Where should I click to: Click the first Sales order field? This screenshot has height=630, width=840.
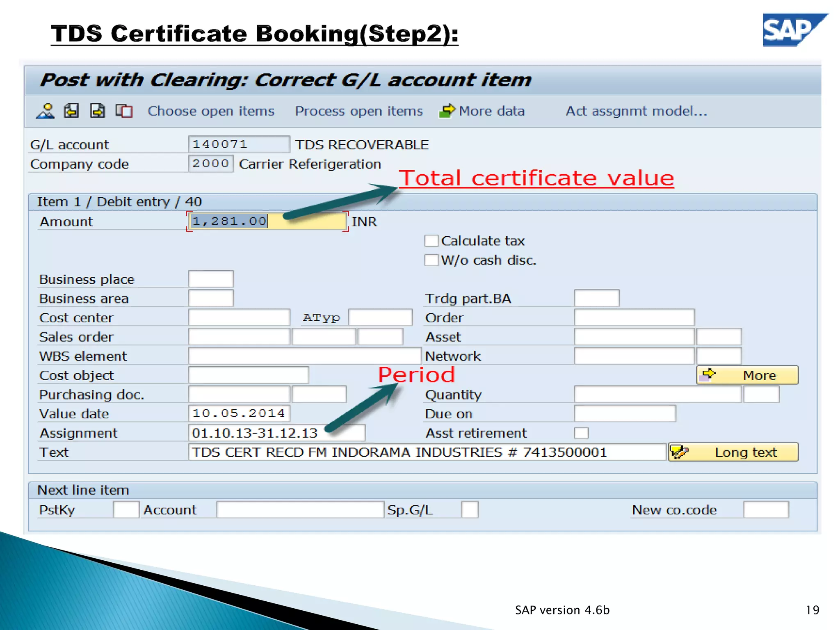[239, 337]
